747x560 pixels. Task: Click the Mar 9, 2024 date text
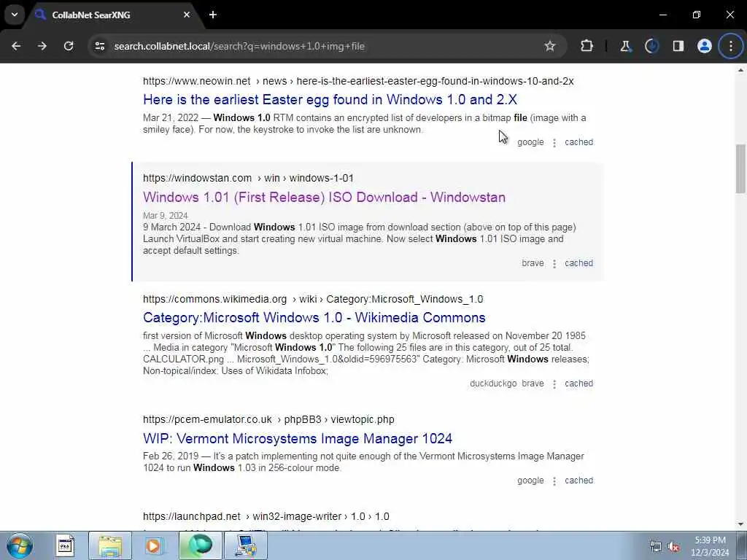click(166, 216)
